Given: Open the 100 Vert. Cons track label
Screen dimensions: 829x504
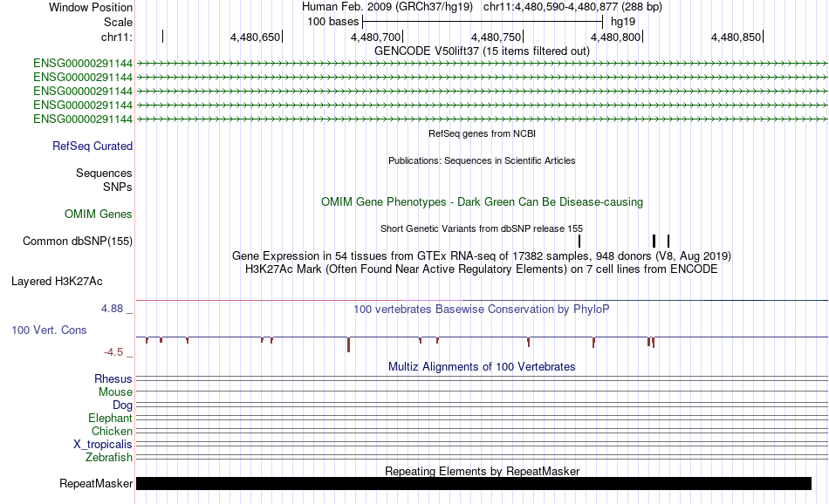Looking at the screenshot, I should point(49,330).
